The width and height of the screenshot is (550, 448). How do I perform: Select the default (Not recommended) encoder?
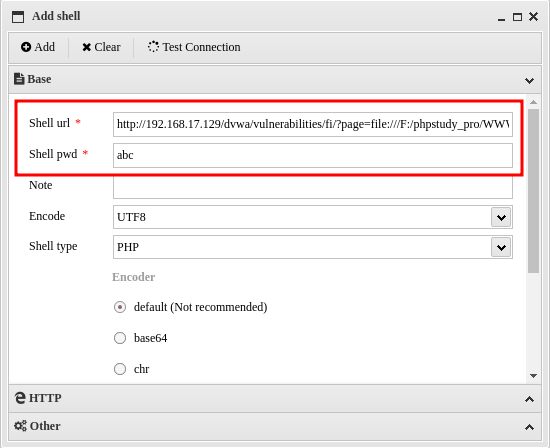click(x=120, y=307)
